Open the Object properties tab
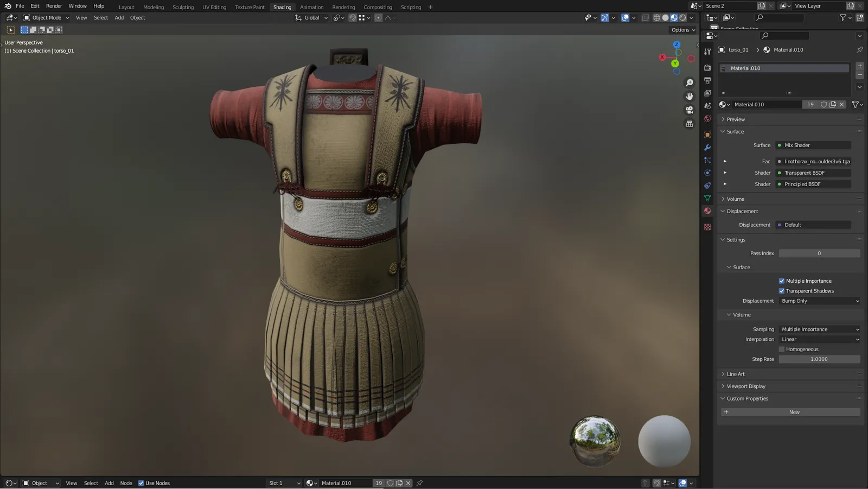Screen dimensions: 868x489 707,135
